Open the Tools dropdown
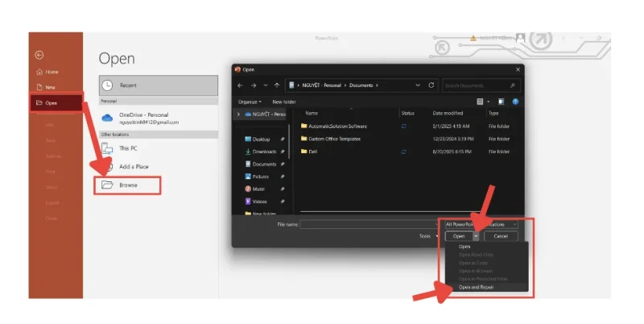Image resolution: width=644 pixels, height=324 pixels. (427, 236)
